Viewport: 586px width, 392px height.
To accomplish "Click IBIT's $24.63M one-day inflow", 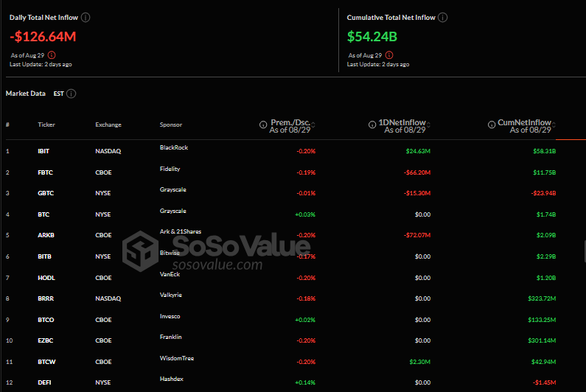I will (418, 151).
